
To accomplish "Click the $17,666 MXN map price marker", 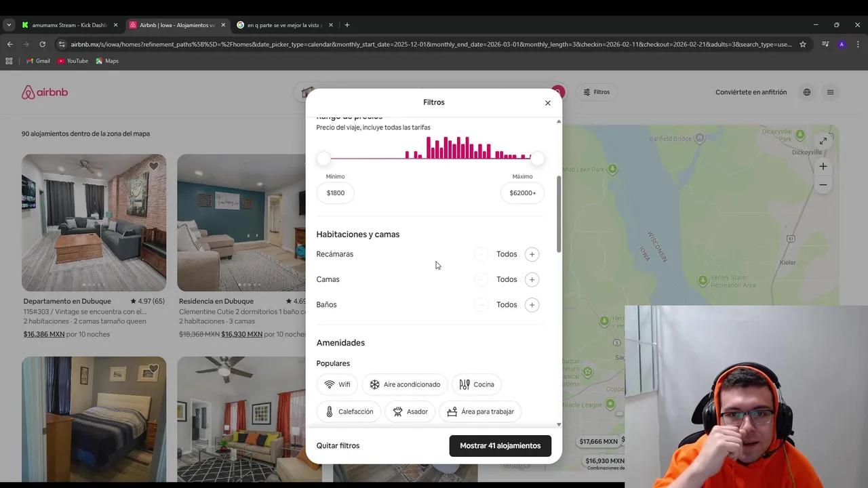I will 598,441.
